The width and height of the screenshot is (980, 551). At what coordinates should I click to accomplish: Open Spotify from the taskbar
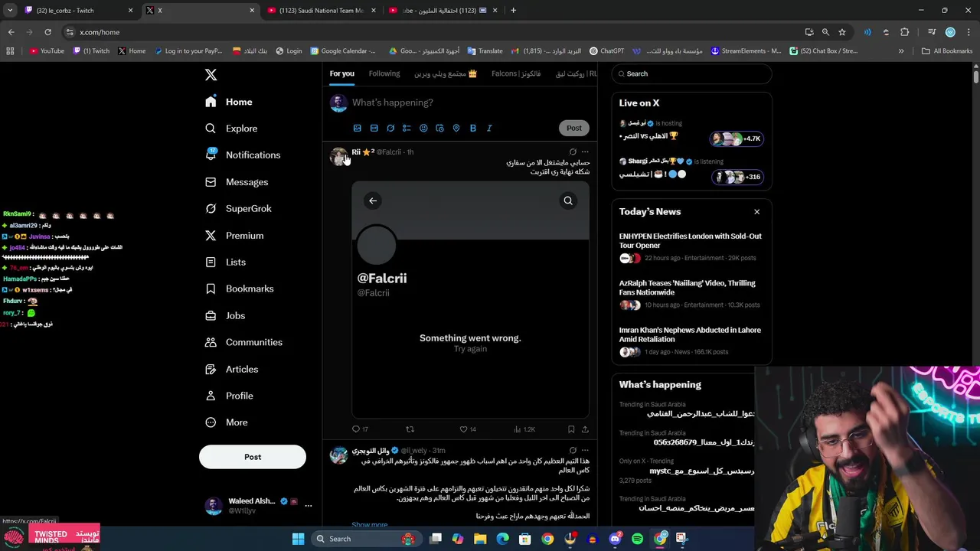(638, 539)
